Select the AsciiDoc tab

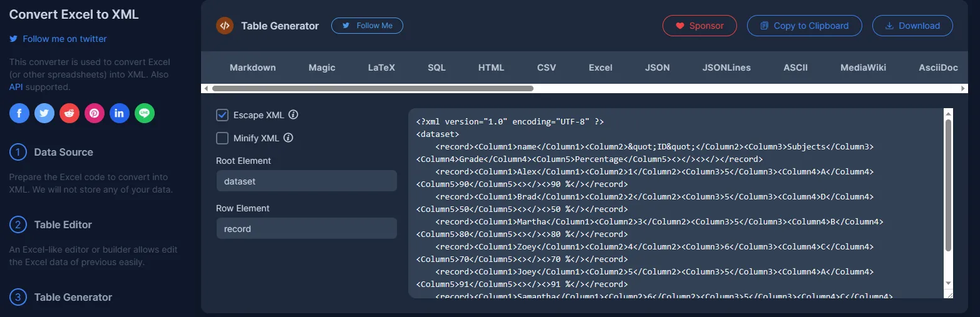pyautogui.click(x=938, y=68)
